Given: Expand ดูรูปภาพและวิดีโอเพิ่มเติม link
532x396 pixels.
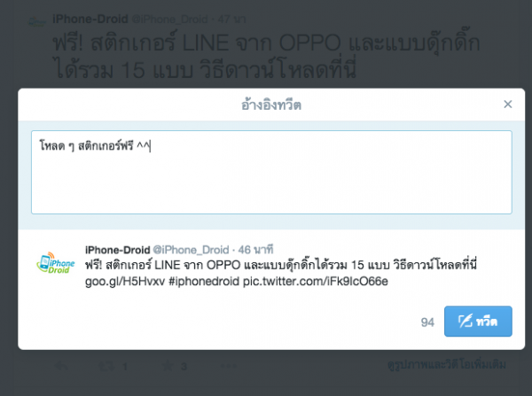Looking at the screenshot, I should click(447, 364).
